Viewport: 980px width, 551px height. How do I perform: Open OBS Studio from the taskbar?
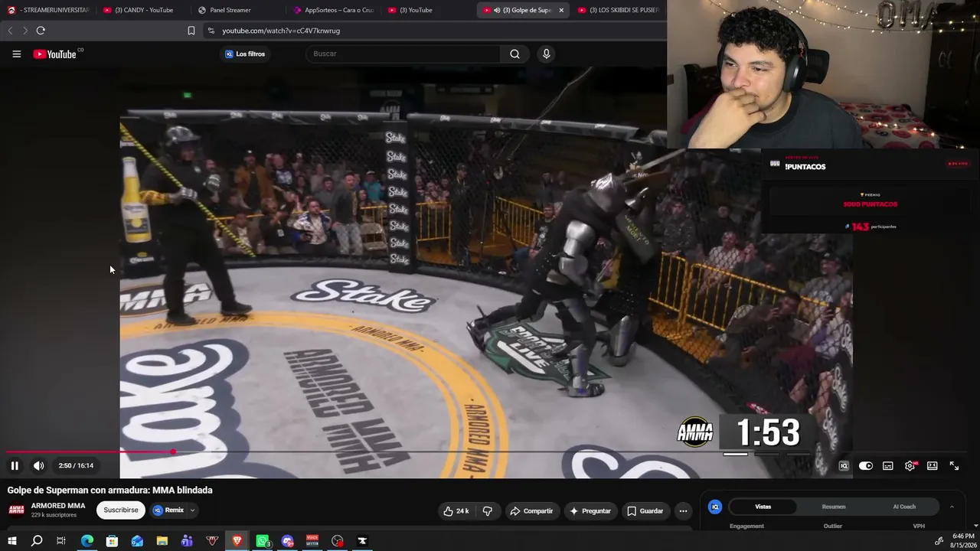point(338,541)
